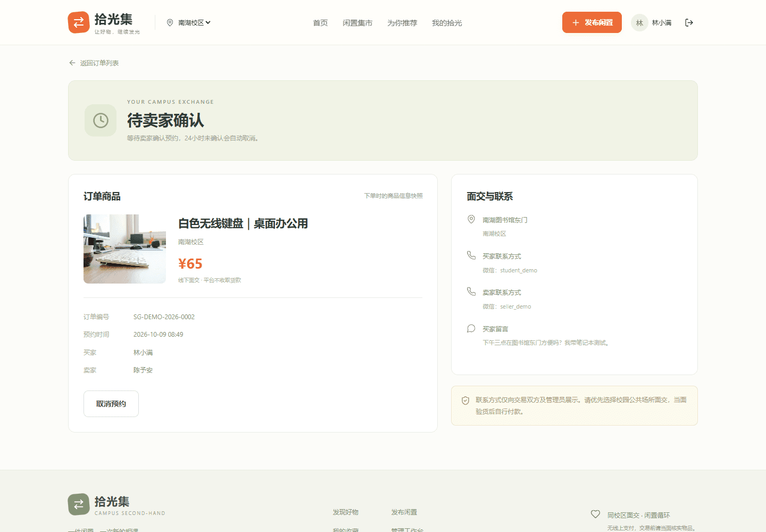Click the 取消预约 button
Screen dimensions: 766x532
point(111,404)
